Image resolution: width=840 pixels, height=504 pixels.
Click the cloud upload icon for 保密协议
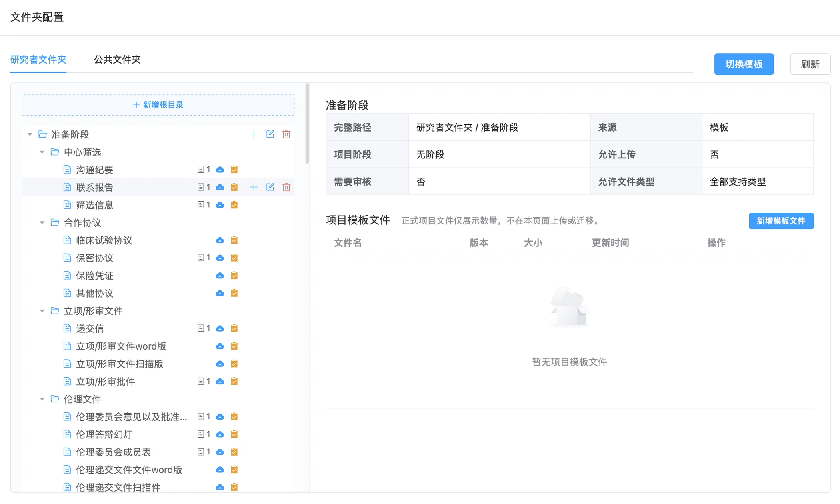[x=220, y=258]
